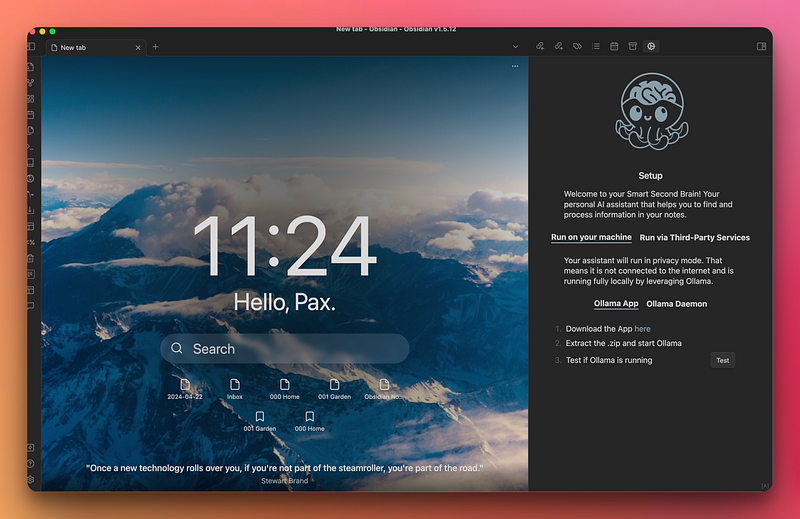Open the Obsidian No... recent file
Screen dimensions: 800x519
384,389
